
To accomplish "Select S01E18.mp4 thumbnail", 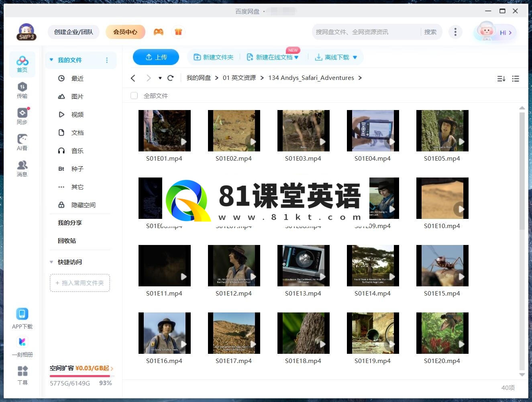I will point(304,333).
